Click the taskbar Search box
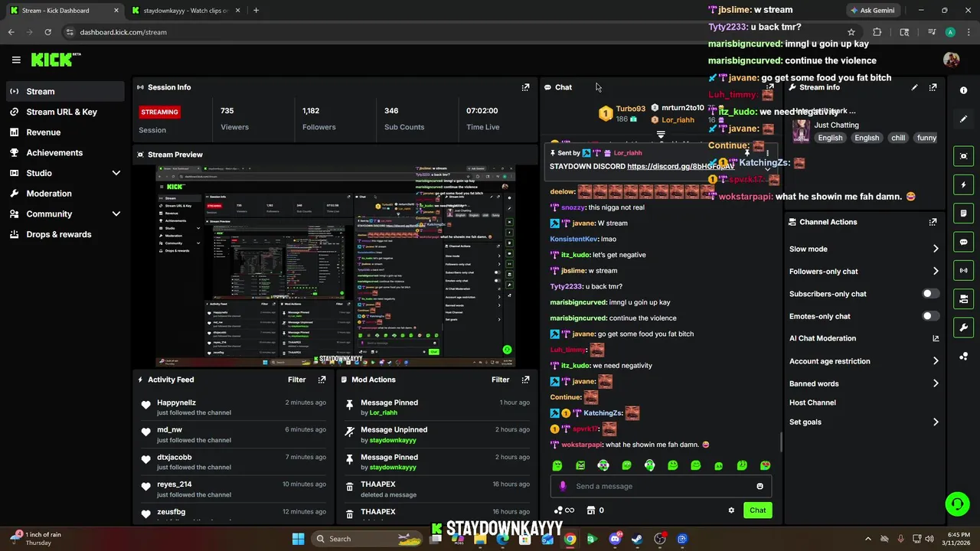Screen dimensions: 980x551 click(x=368, y=539)
